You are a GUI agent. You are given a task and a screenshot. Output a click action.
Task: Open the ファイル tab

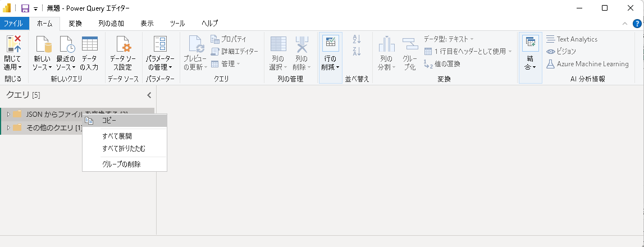pyautogui.click(x=15, y=24)
